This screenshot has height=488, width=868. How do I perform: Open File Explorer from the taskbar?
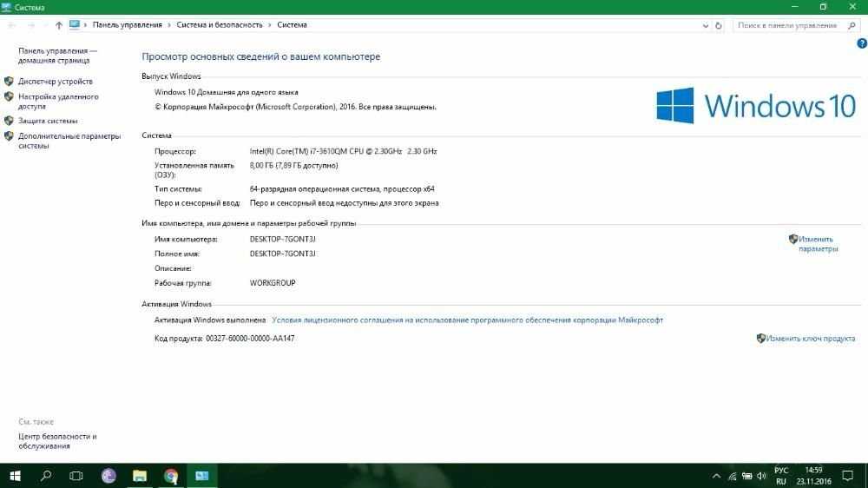140,476
